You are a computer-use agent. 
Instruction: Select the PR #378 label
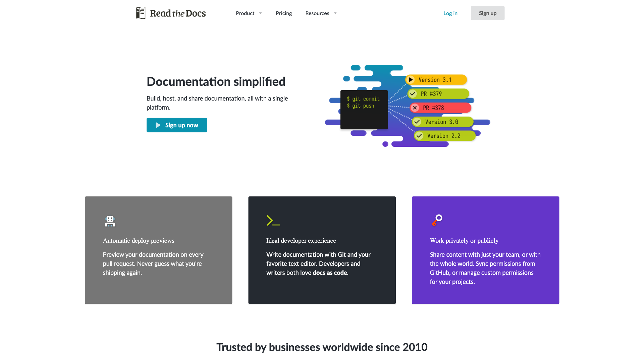pyautogui.click(x=433, y=108)
